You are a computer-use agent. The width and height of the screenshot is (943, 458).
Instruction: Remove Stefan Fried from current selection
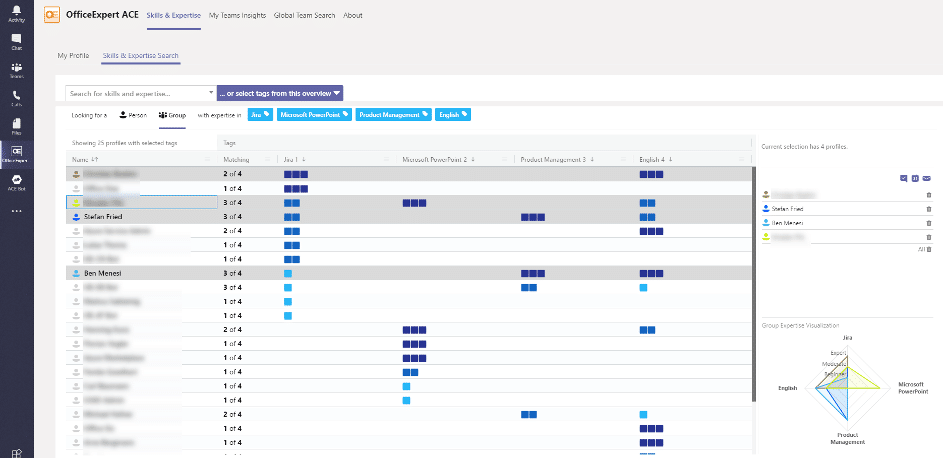click(x=928, y=208)
